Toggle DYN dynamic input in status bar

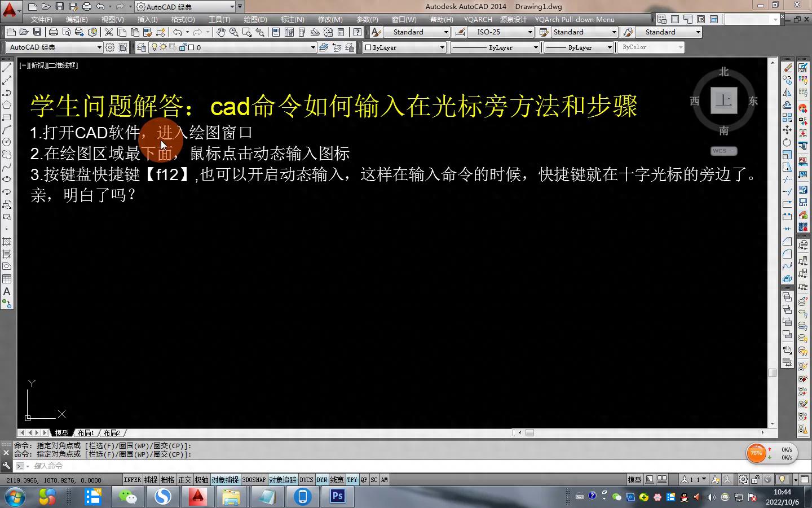tap(321, 480)
